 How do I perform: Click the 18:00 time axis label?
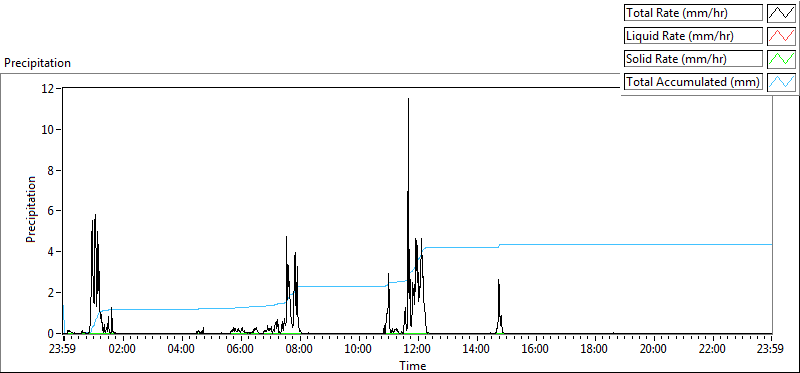595,350
